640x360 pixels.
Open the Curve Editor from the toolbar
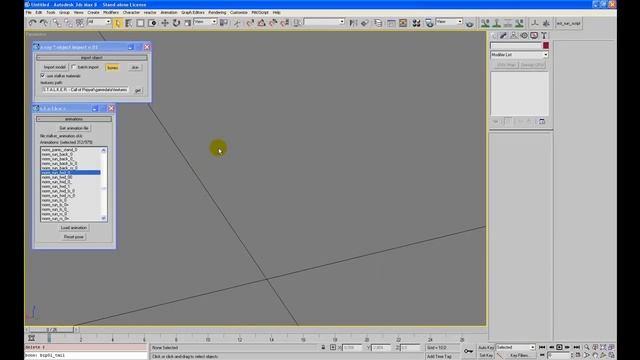(391, 23)
